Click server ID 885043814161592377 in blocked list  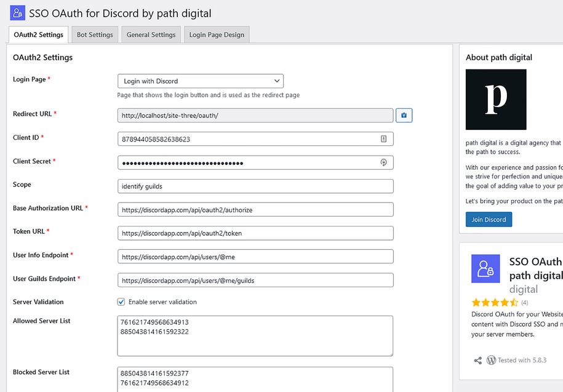click(154, 374)
